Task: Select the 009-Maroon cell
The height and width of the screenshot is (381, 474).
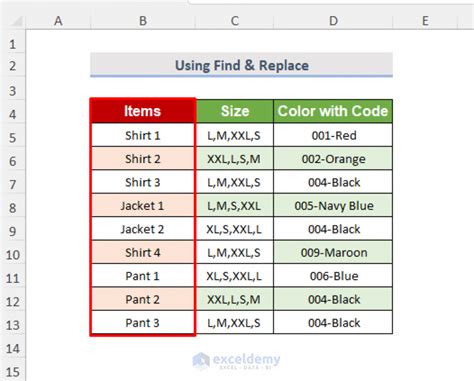Action: click(x=333, y=252)
